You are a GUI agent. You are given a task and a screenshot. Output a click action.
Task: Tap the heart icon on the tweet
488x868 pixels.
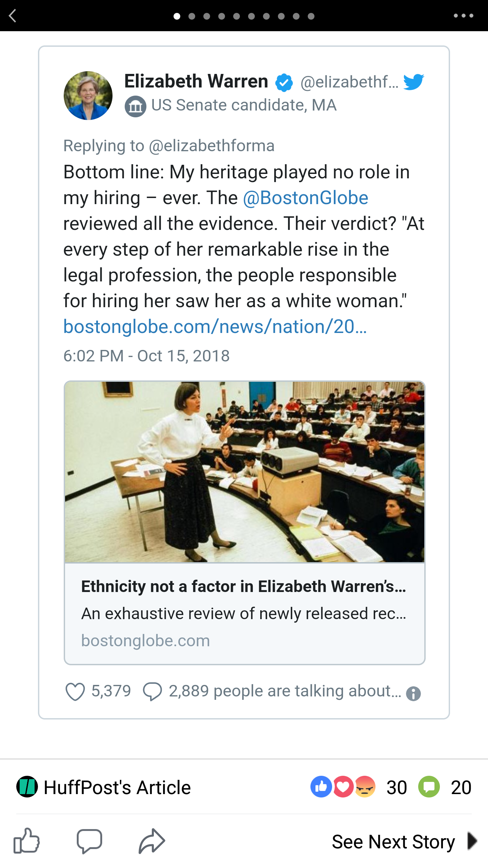pos(75,692)
